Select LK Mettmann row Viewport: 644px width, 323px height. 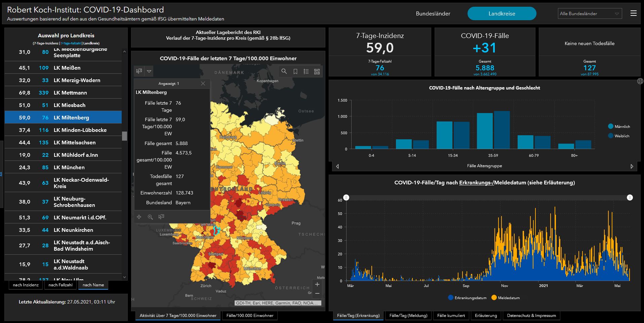(x=63, y=93)
